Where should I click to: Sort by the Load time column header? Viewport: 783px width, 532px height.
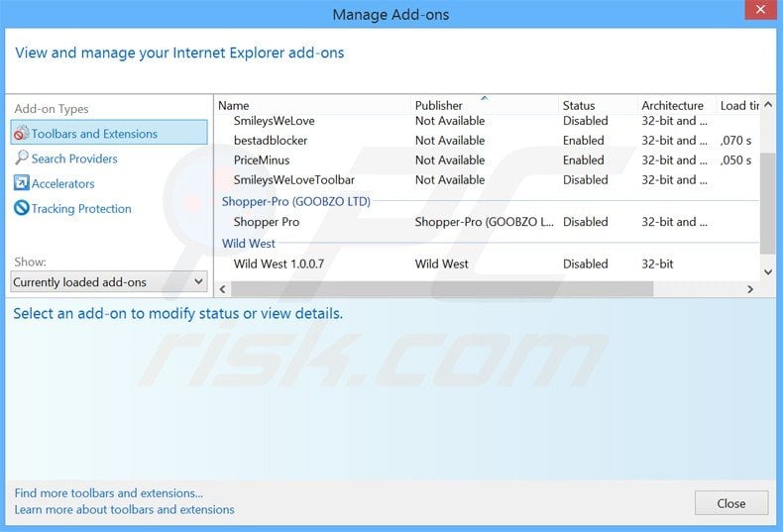point(739,106)
